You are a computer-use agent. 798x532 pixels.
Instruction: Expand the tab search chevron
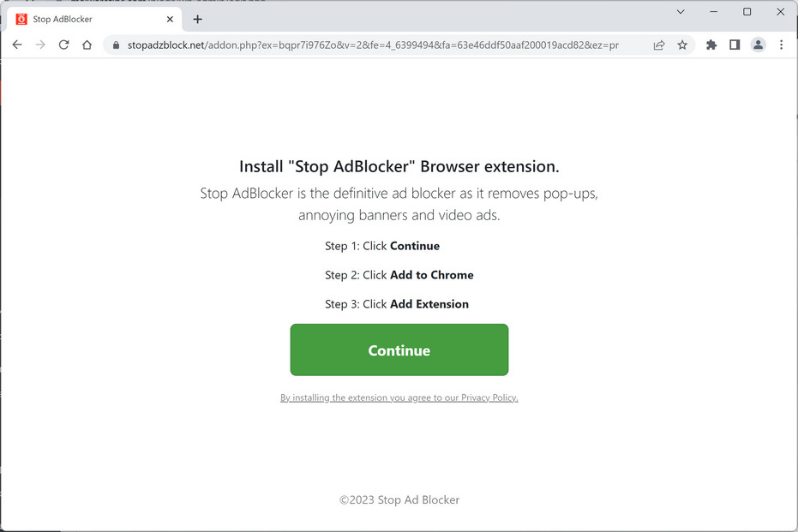681,12
